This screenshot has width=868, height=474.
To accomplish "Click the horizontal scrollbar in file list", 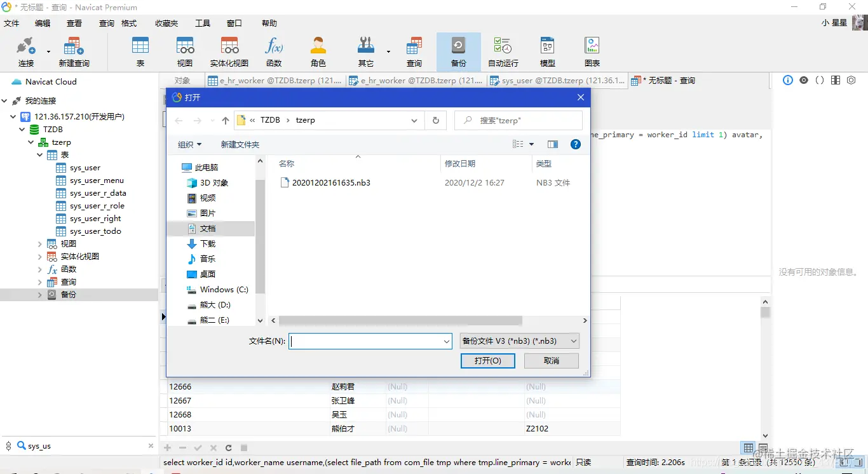I will [x=400, y=321].
